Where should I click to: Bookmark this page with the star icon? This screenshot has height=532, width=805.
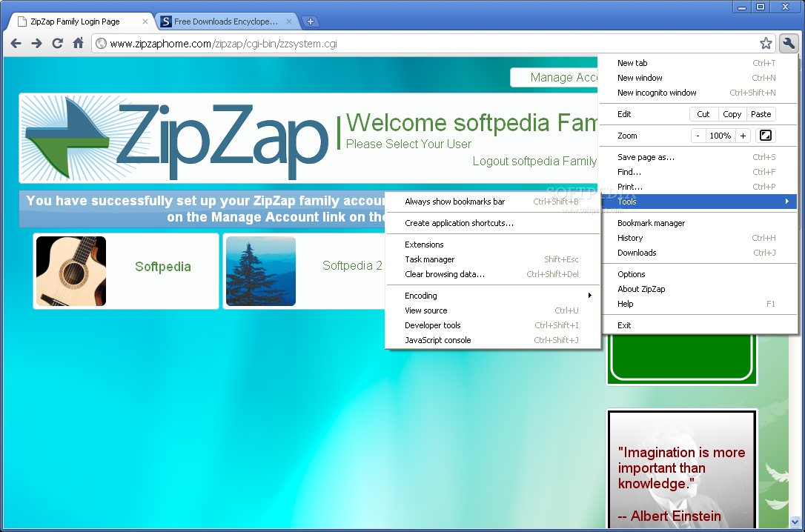[766, 44]
